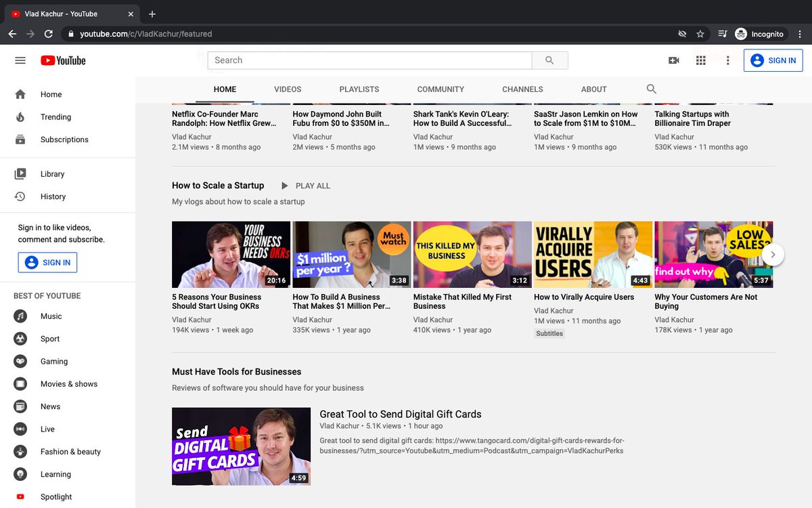Open 5 Reasons Your Business Should Start Using OKRs
The width and height of the screenshot is (812, 508).
point(217,301)
